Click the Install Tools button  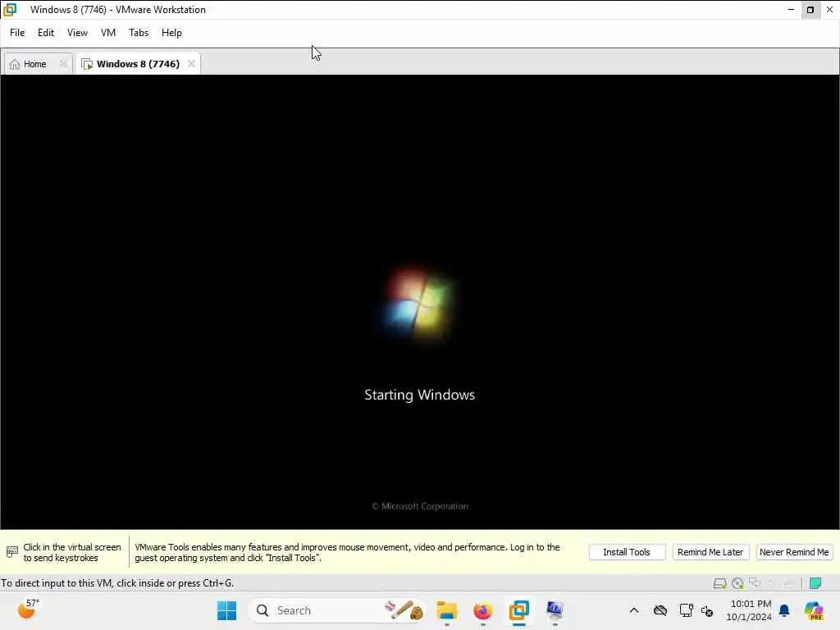[626, 552]
